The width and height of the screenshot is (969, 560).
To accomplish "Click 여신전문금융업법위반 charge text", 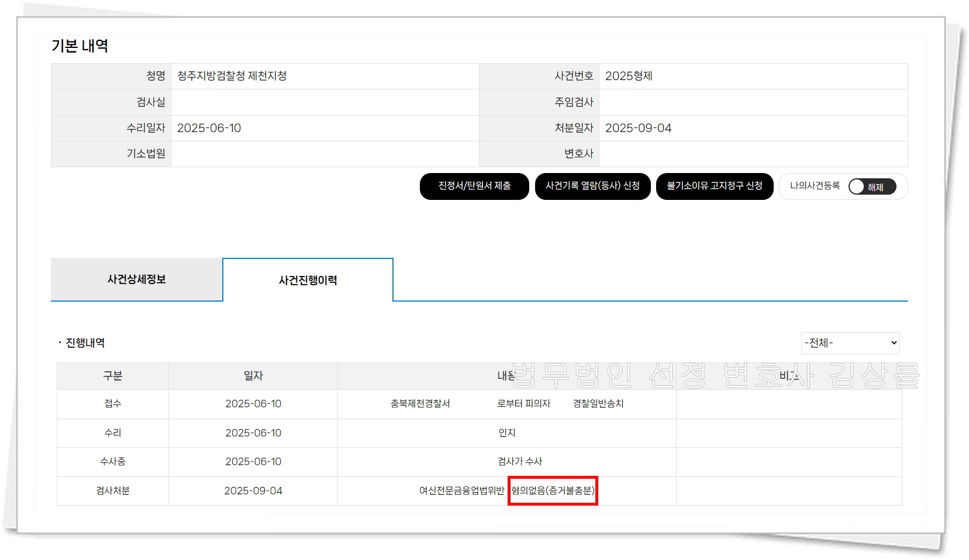I will point(461,491).
